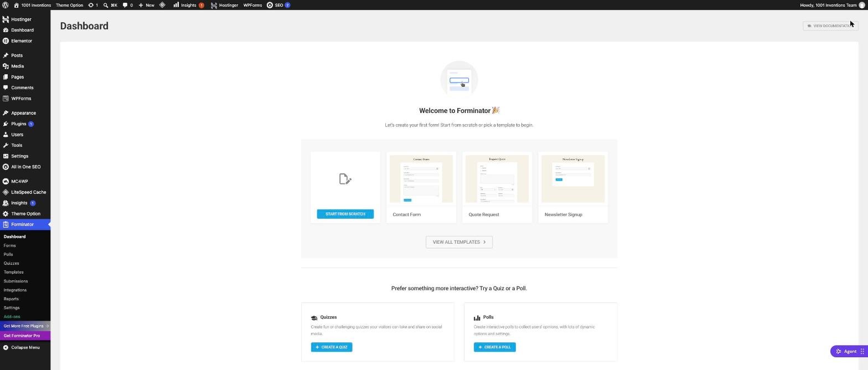This screenshot has height=370, width=868.
Task: Click the blank form pencil icon
Action: [x=345, y=179]
